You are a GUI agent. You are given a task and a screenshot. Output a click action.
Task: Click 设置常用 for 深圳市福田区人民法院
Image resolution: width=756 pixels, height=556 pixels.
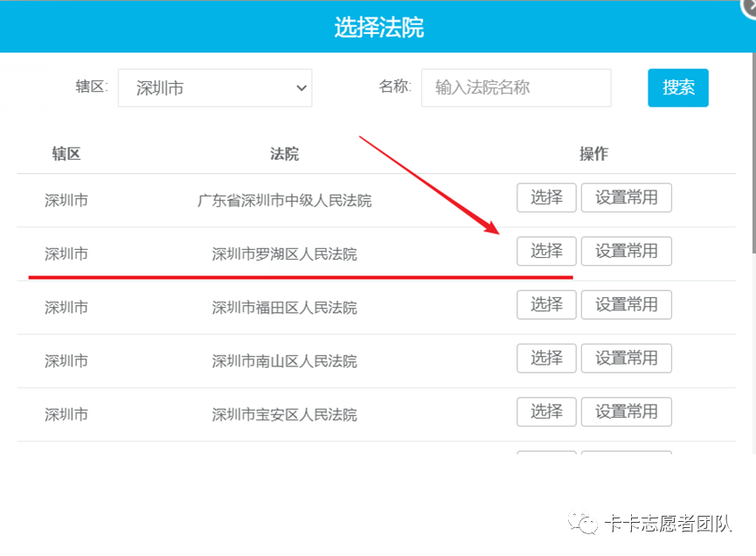pos(627,305)
